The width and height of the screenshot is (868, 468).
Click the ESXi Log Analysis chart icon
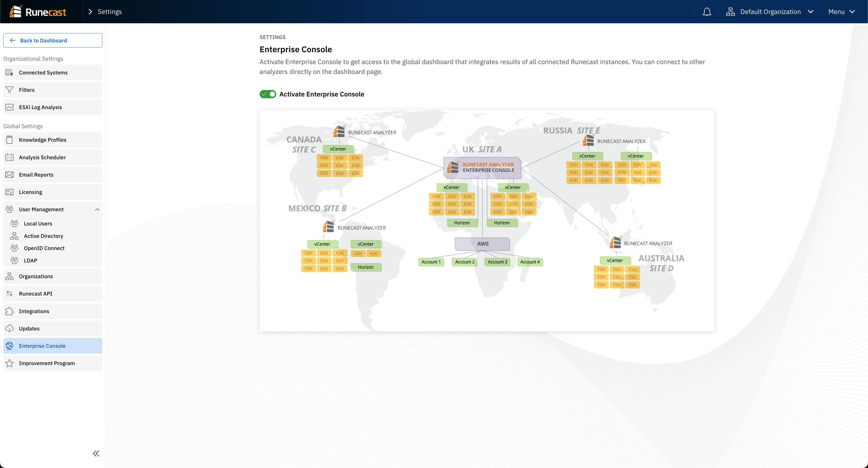coord(10,107)
